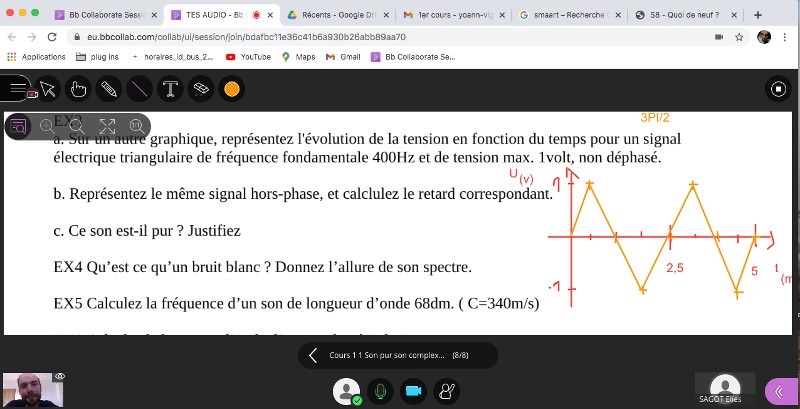Toggle the microphone audio
Screen dimensions: 800x409
pos(380,391)
